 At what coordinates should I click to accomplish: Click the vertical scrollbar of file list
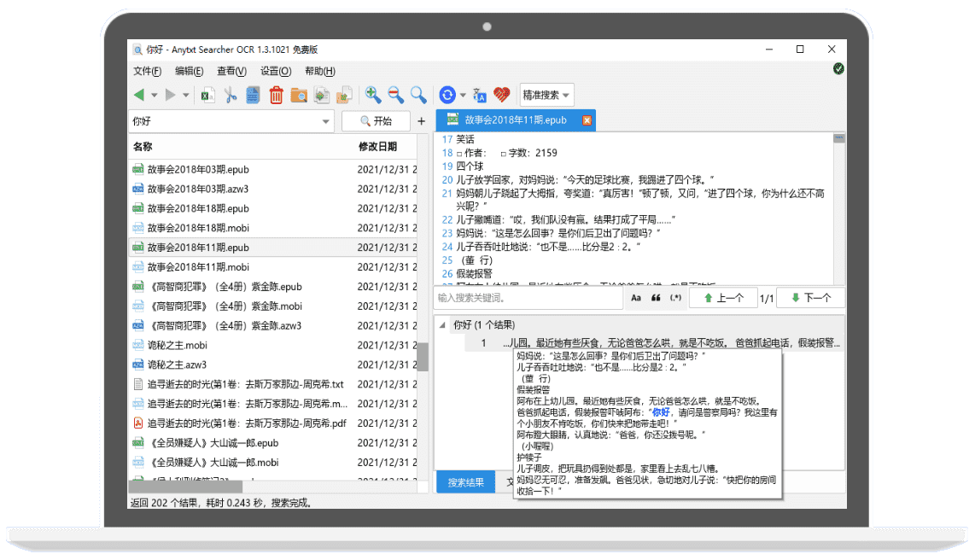click(x=423, y=356)
